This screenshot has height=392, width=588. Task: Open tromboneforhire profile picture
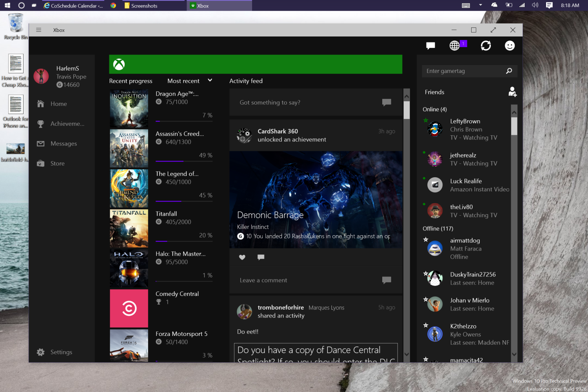click(x=244, y=312)
